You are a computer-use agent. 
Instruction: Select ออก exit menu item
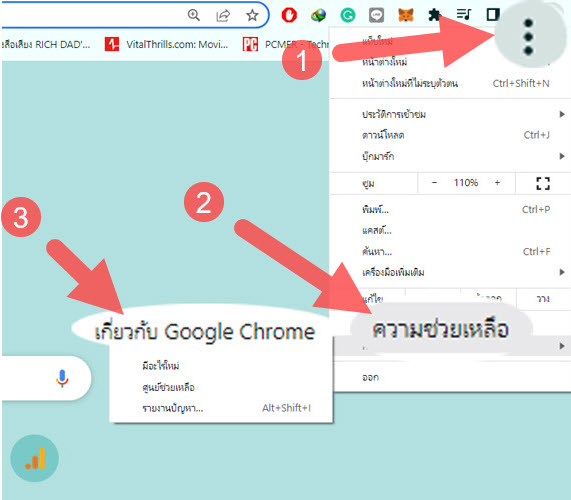tap(450, 377)
